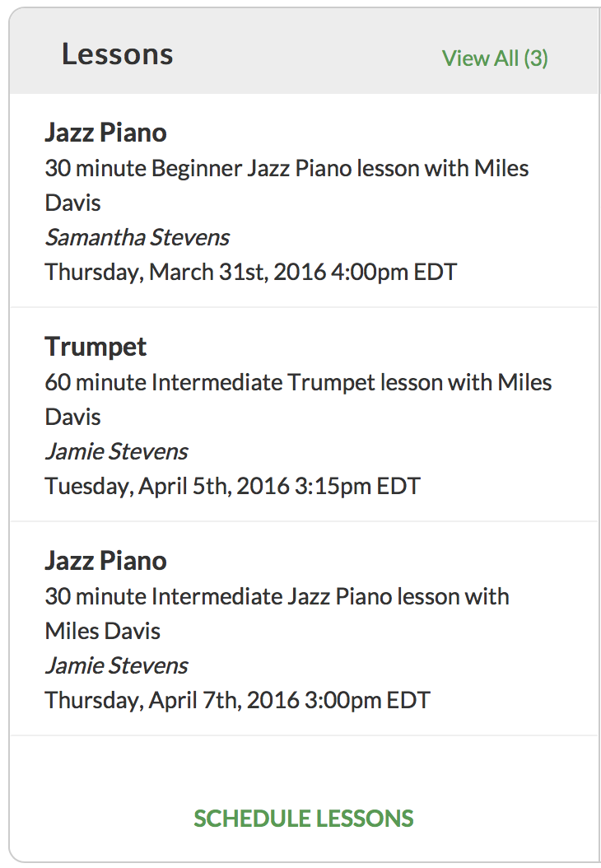Open the Trumpet lesson title
Screen dimensions: 601x868
pos(96,347)
